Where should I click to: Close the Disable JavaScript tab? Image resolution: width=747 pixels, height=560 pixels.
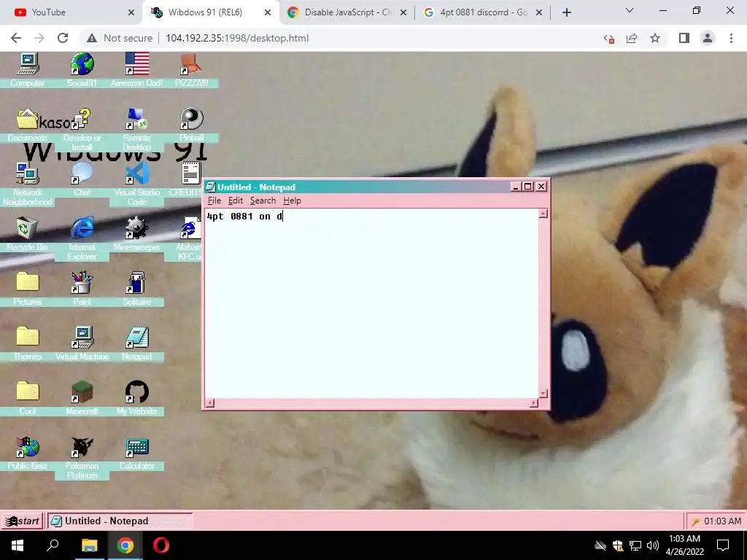403,13
